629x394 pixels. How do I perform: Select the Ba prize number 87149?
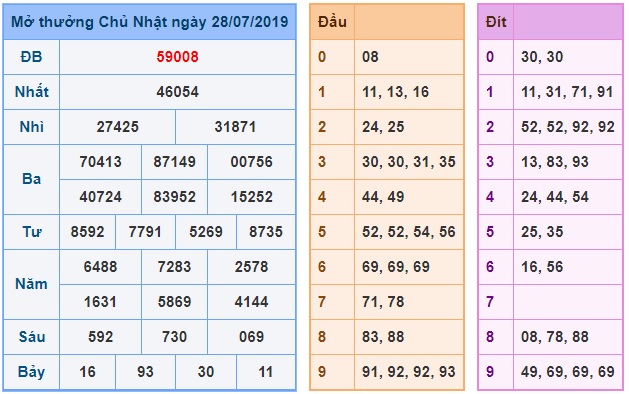tap(174, 162)
